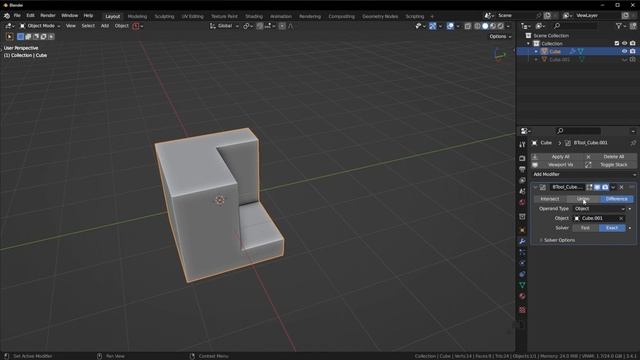Hide Cube in viewport via eye icon
This screenshot has width=640, height=360.
624,51
